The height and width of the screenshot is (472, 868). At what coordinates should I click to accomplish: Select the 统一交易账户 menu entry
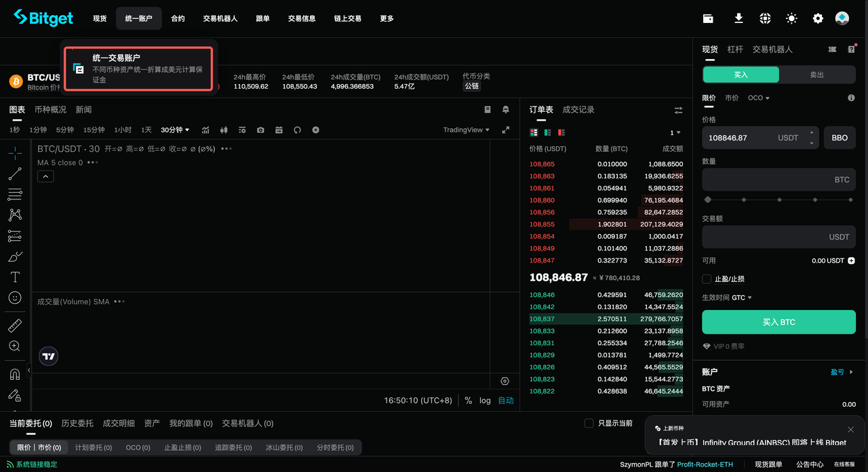pos(139,68)
